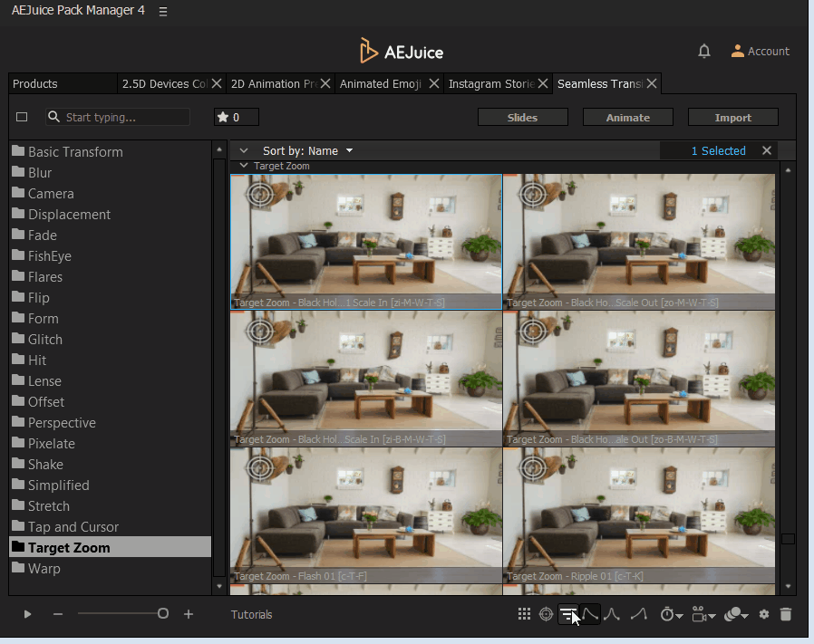Viewport: 814px width, 644px height.
Task: Select the ease-out rising curve option
Action: [639, 614]
